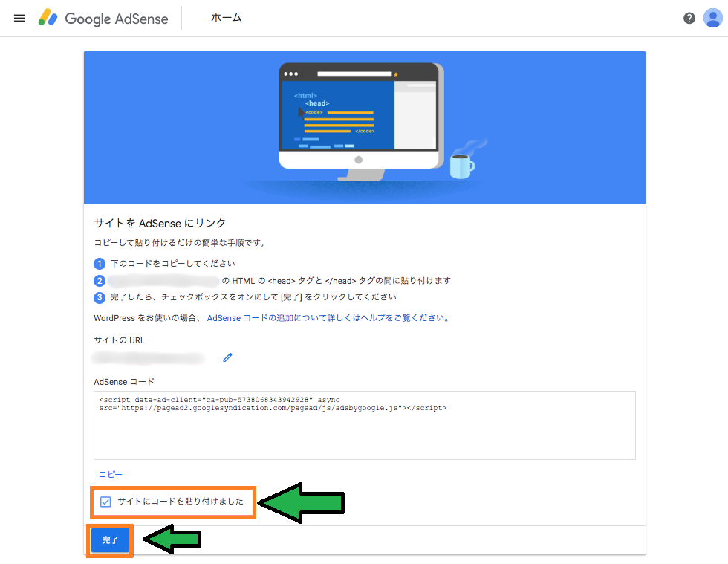The height and width of the screenshot is (564, 728).
Task: Click the computer illustration banner
Action: pyautogui.click(x=365, y=127)
